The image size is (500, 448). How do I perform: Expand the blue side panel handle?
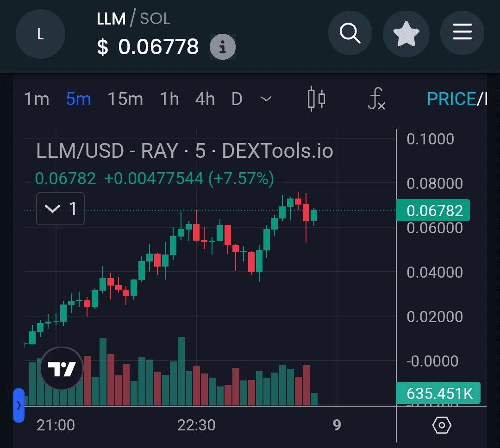pos(19,405)
